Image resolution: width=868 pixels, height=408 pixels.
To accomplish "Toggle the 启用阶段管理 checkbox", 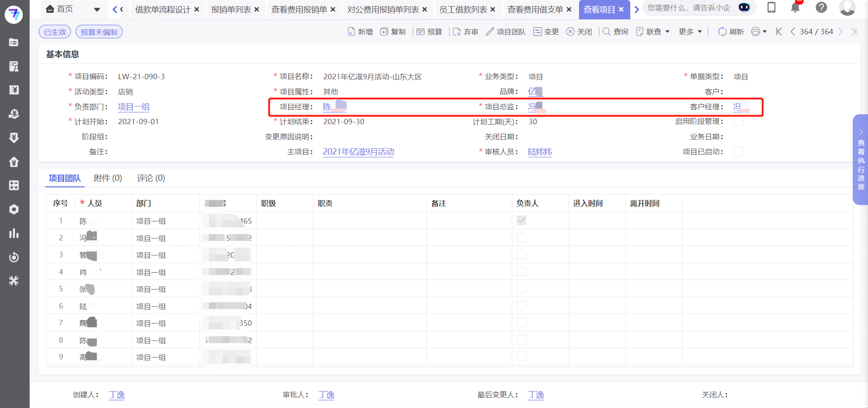I will coord(738,121).
